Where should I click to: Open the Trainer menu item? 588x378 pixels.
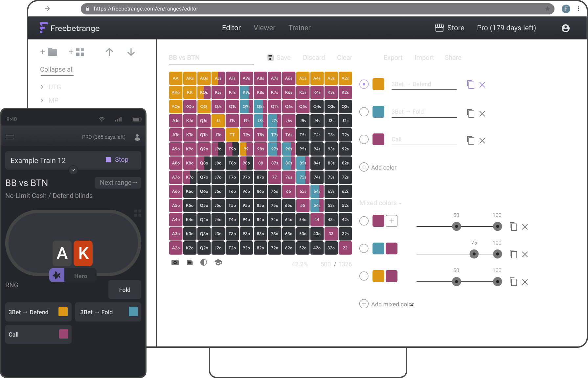299,28
